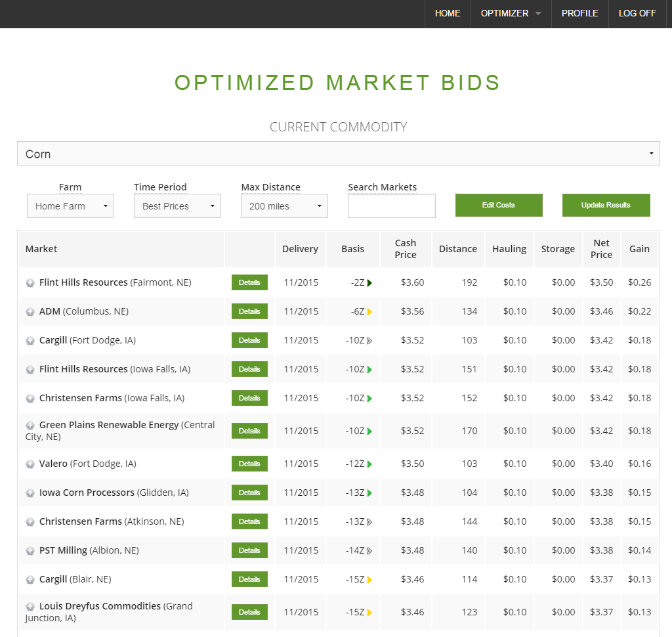Click the Storage column header
Image resolution: width=672 pixels, height=637 pixels.
click(x=558, y=249)
